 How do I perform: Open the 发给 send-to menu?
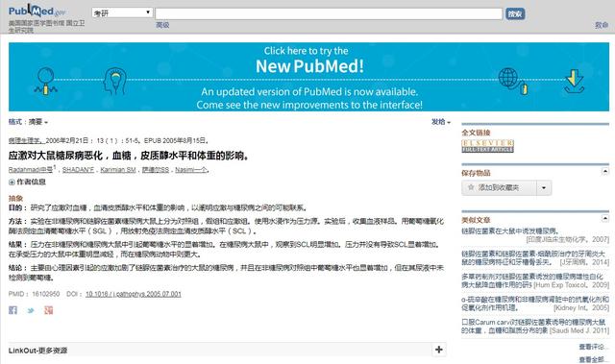click(441, 122)
